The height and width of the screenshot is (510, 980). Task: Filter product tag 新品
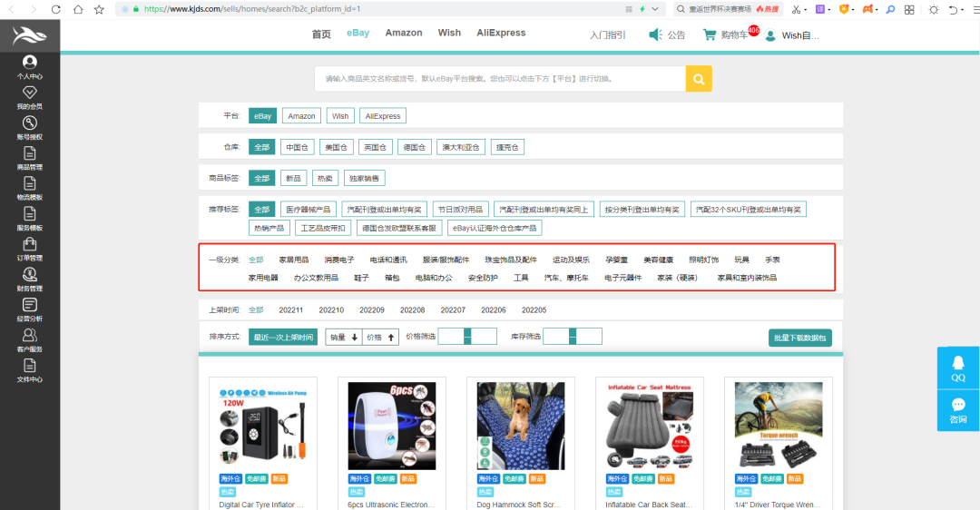pos(293,178)
